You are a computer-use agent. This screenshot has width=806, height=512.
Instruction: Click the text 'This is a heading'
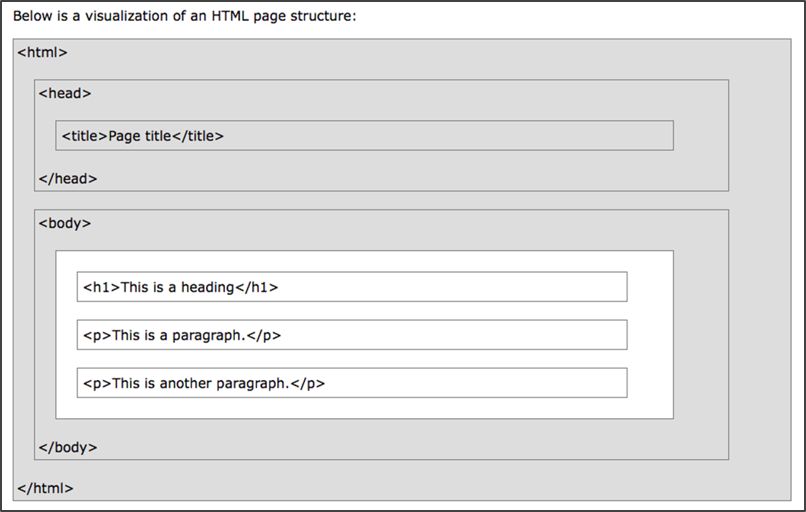pos(177,287)
